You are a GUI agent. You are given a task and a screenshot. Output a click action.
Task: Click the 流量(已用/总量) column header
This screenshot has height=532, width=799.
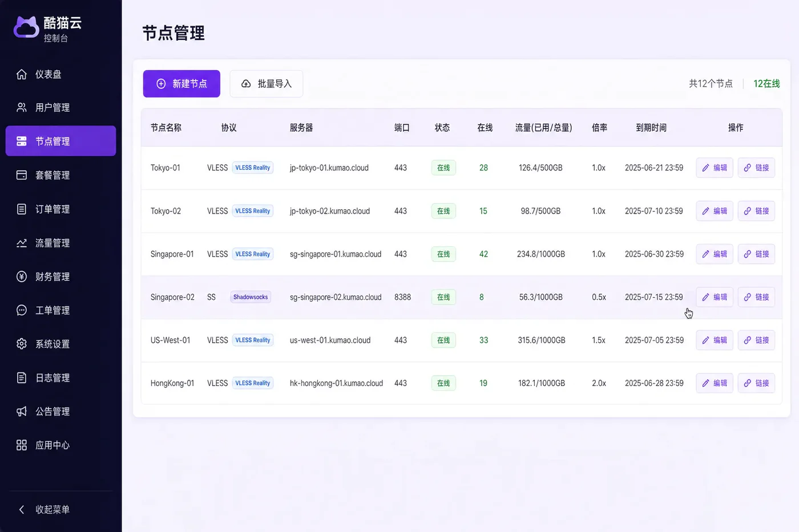tap(543, 128)
